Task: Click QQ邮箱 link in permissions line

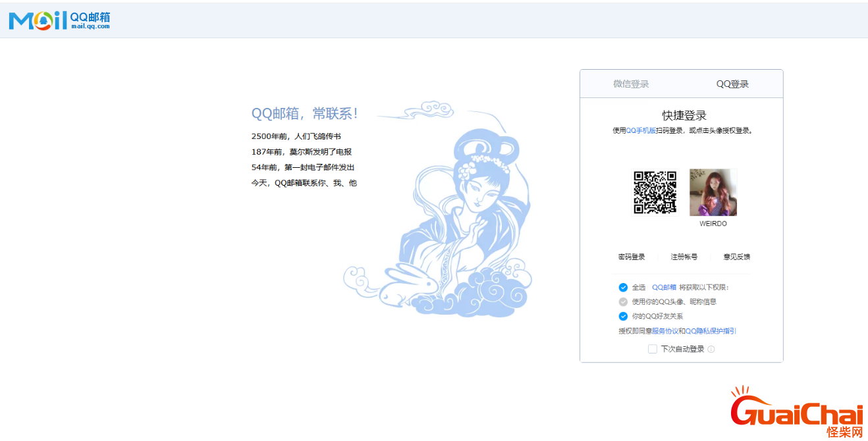Action: coord(664,287)
